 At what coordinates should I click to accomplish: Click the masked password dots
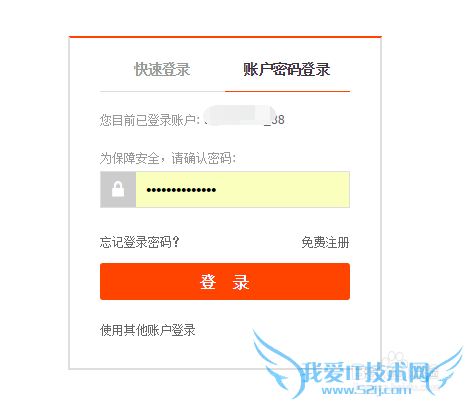[181, 190]
